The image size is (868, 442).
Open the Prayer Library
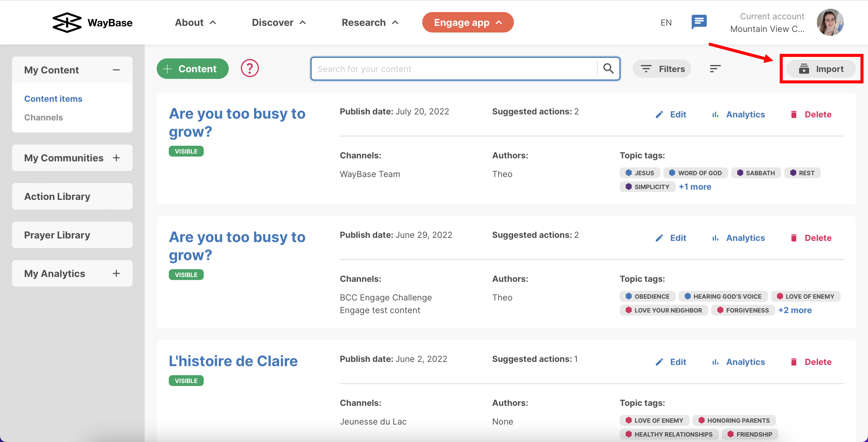72,235
